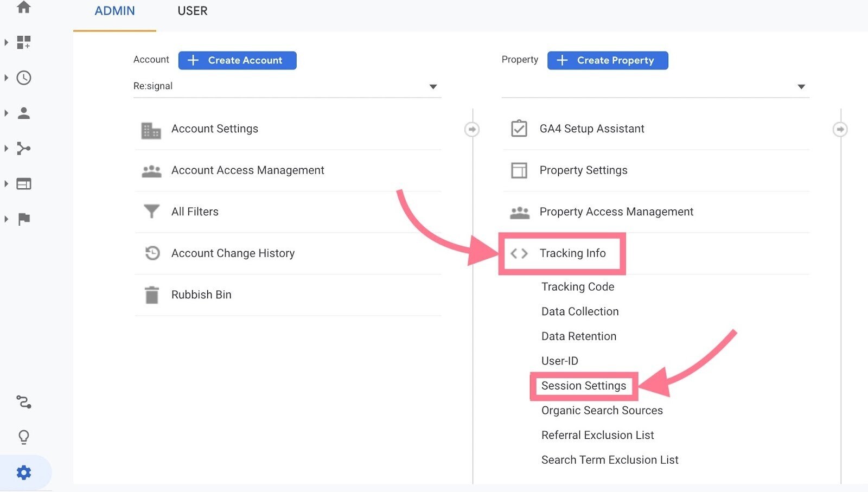The height and width of the screenshot is (492, 868).
Task: Open the Property selector dropdown
Action: tap(800, 86)
